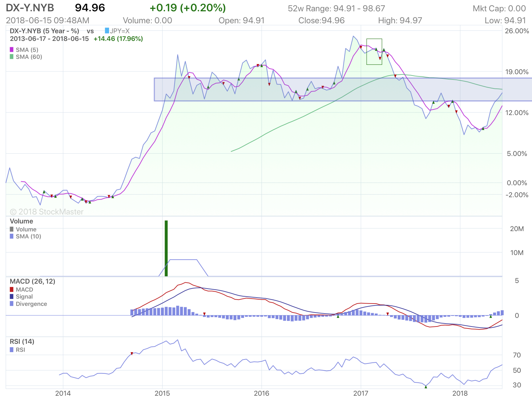This screenshot has height=399, width=532.
Task: Click the DX-Y.NYB ticker symbol
Action: [x=30, y=8]
